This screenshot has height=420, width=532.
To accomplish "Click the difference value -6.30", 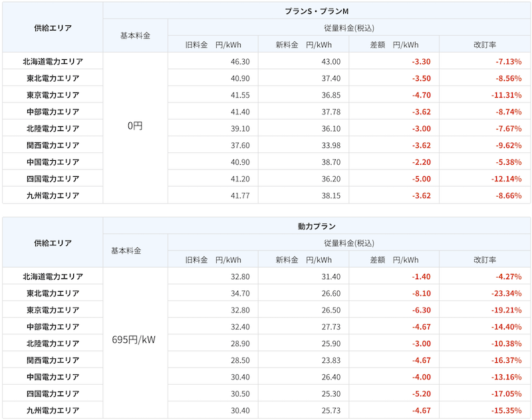I will 422,310.
